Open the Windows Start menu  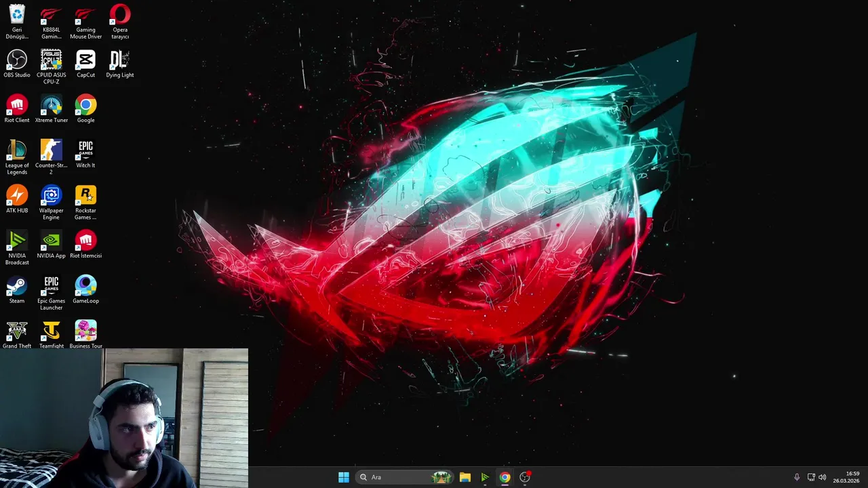(344, 477)
